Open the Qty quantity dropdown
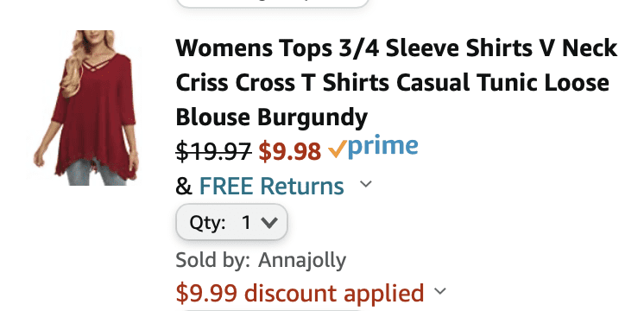Screen dimensions: 644x311 click(231, 222)
